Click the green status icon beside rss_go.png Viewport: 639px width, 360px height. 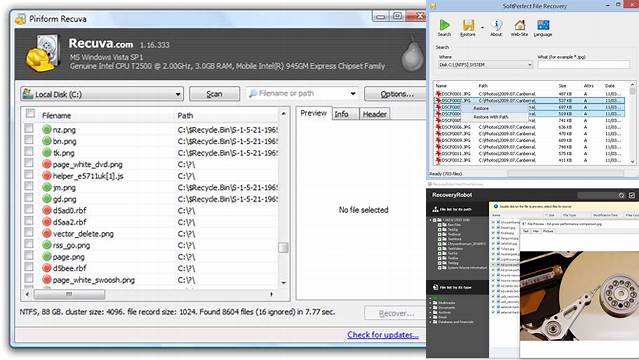46,245
